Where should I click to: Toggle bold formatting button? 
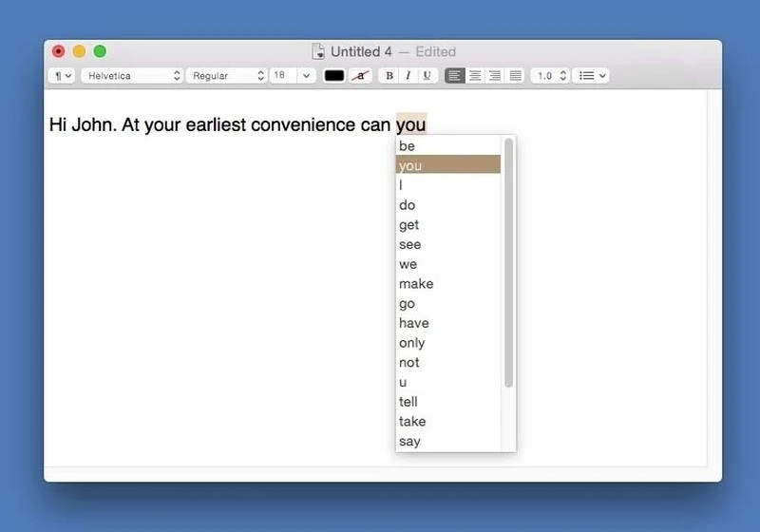point(389,76)
